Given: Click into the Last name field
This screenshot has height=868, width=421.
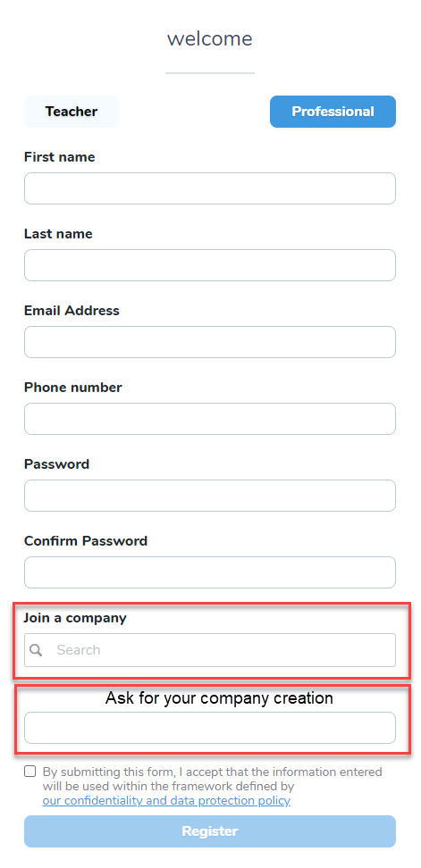Looking at the screenshot, I should (x=210, y=265).
